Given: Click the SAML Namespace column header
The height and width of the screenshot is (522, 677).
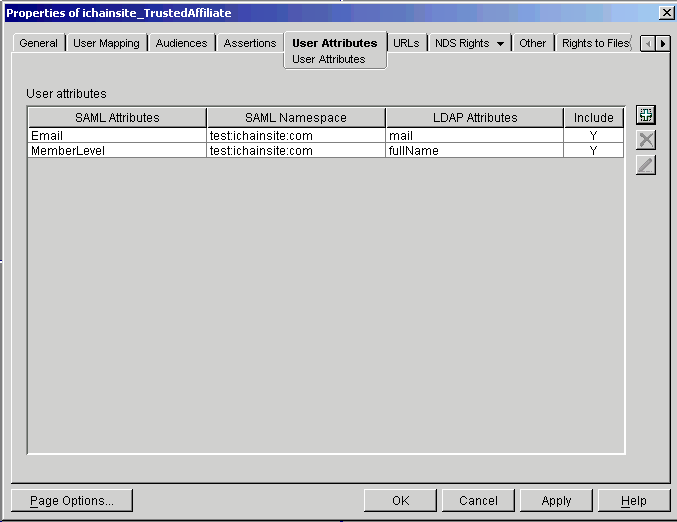Looking at the screenshot, I should pyautogui.click(x=296, y=117).
